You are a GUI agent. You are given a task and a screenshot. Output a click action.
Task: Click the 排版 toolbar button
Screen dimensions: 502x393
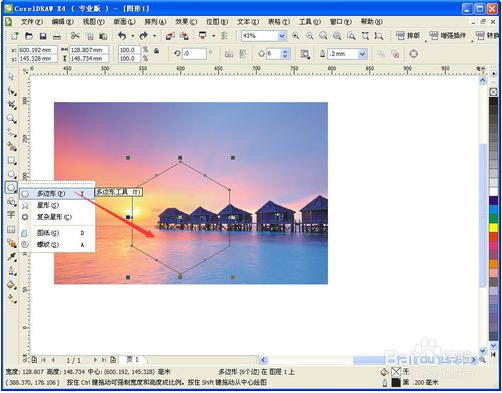coord(408,35)
